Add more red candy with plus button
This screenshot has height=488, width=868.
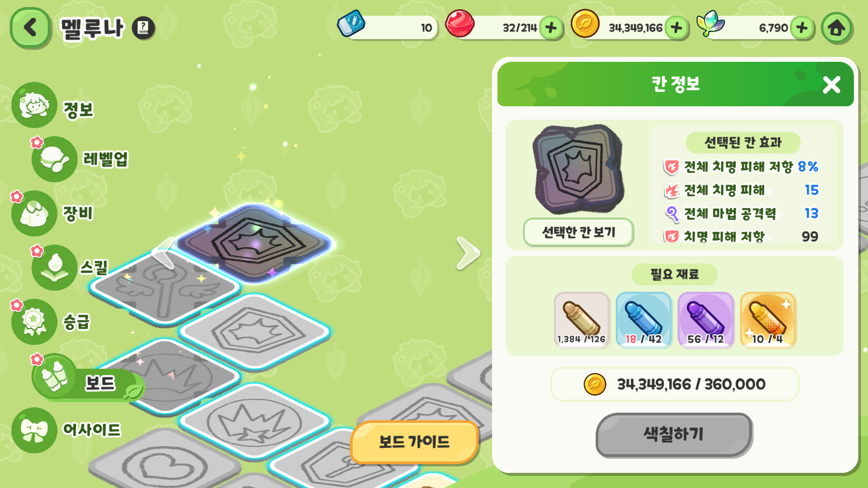pyautogui.click(x=551, y=28)
